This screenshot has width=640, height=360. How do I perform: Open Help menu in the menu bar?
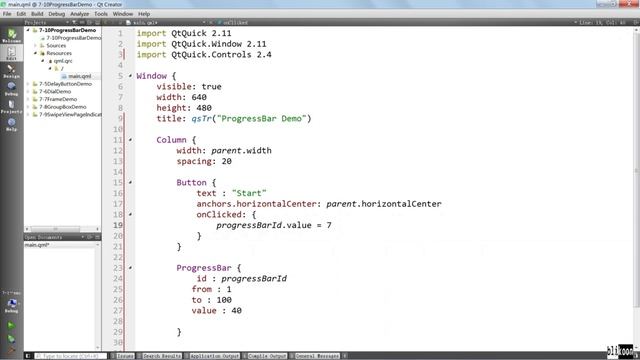pos(144,14)
